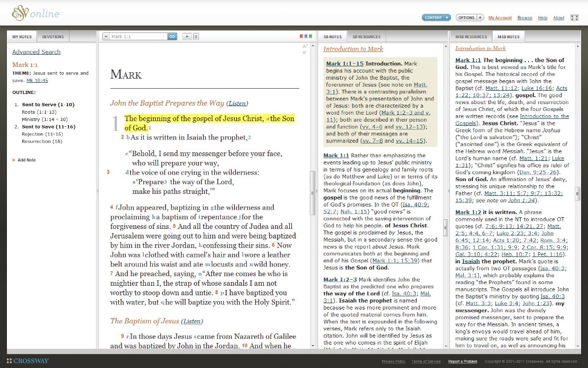Open My Account link
Image resolution: width=588 pixels, height=368 pixels.
(500, 18)
